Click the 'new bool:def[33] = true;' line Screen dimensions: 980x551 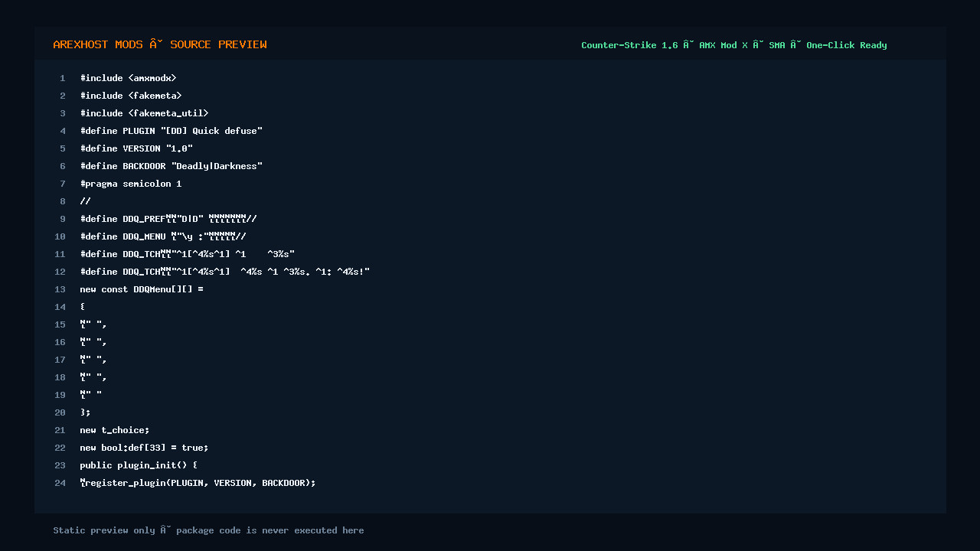(x=144, y=448)
